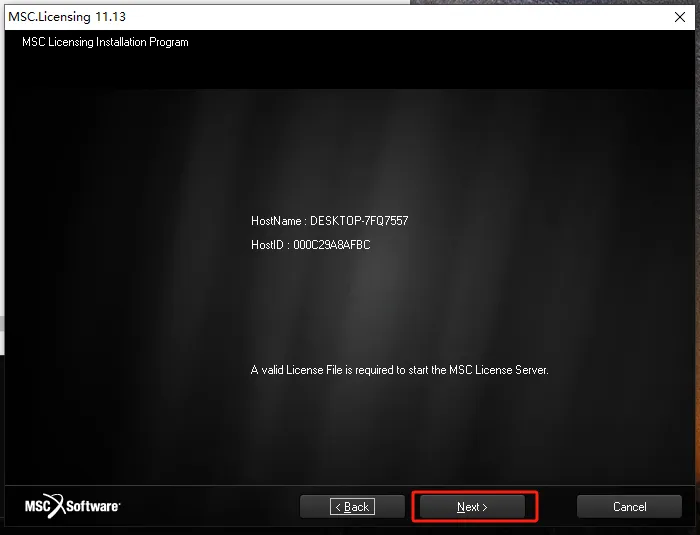Click the valid License File required message
Screen dimensions: 700x535
point(400,370)
